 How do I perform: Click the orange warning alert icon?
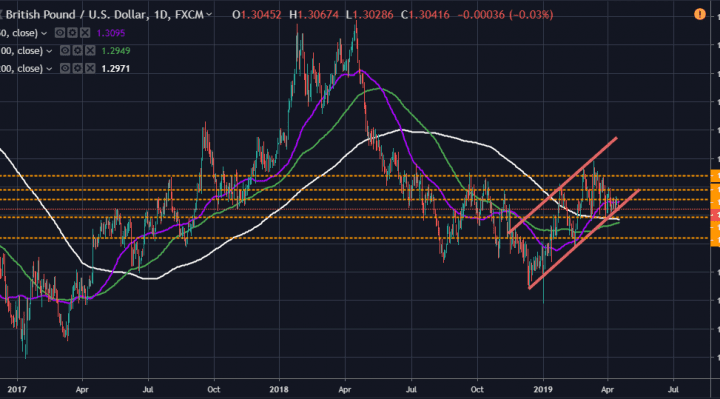[699, 15]
